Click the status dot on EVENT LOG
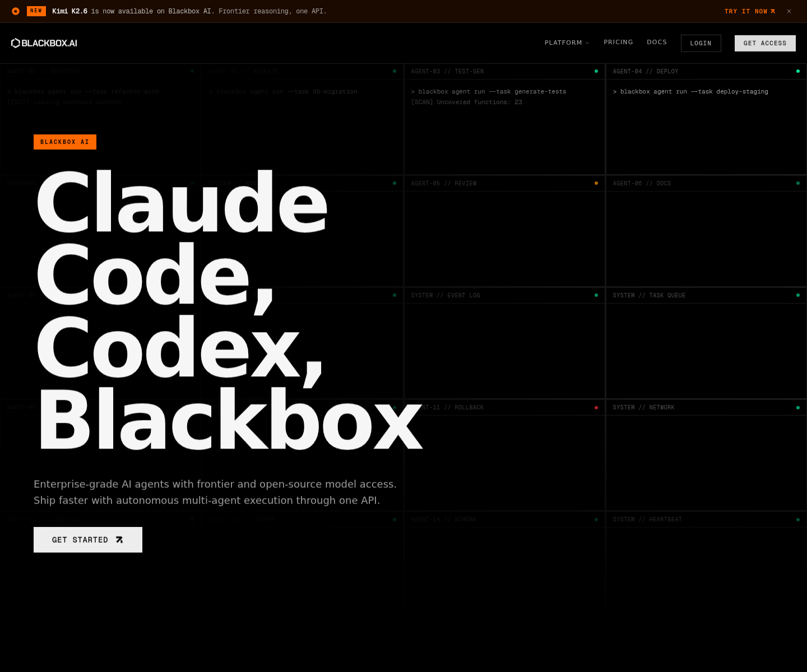Viewport: 807px width, 672px height. click(596, 295)
